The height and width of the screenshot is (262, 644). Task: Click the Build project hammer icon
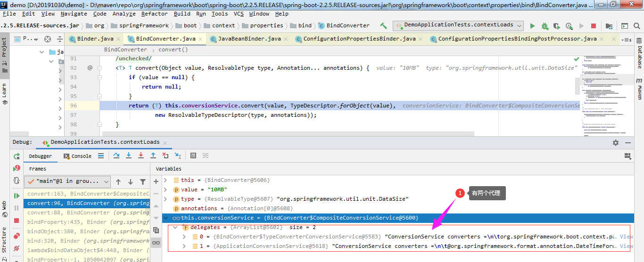click(383, 25)
